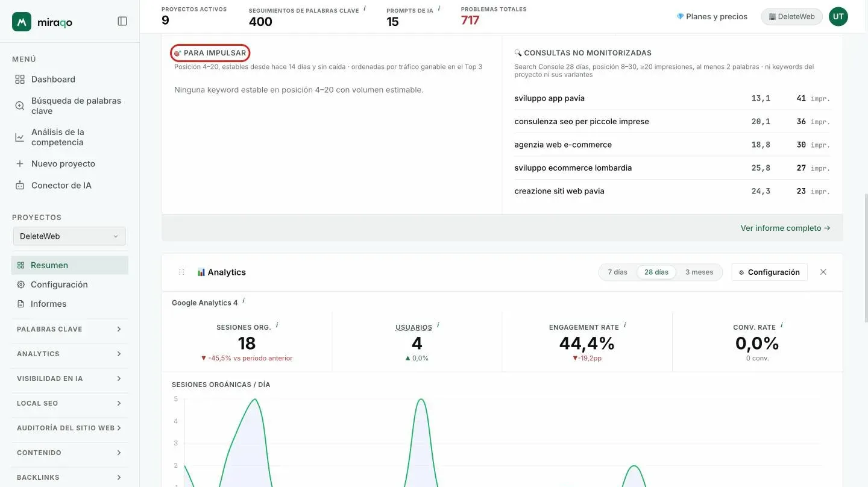Click Planes y precios link
Viewport: 868px width, 487px height.
pos(712,16)
